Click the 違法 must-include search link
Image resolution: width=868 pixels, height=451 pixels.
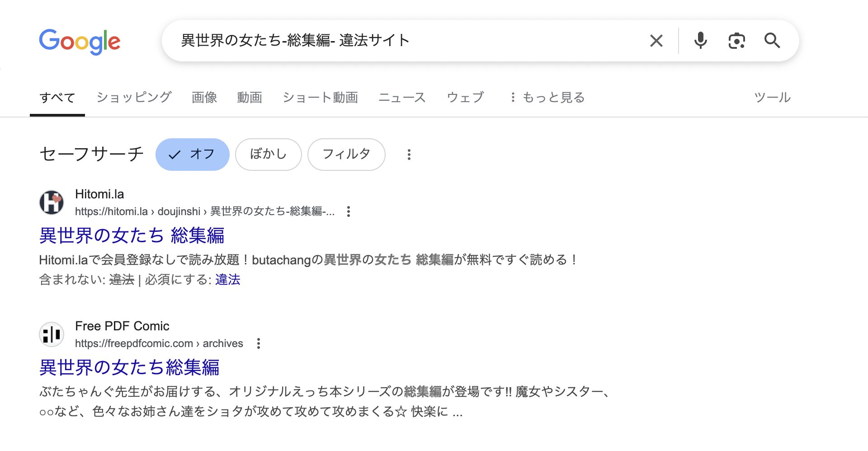pos(228,280)
